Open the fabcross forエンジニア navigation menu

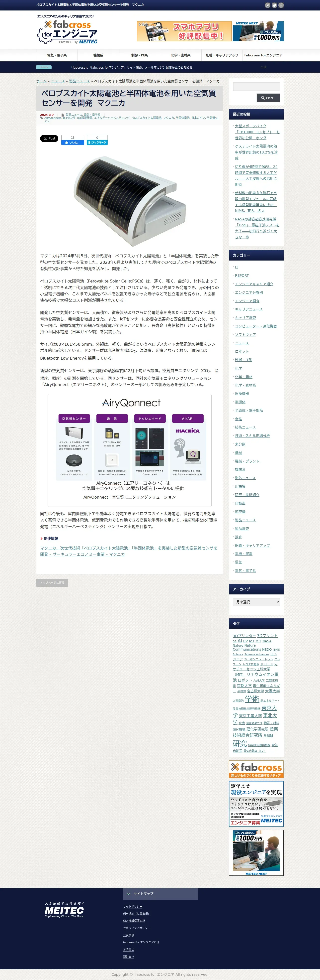click(263, 56)
